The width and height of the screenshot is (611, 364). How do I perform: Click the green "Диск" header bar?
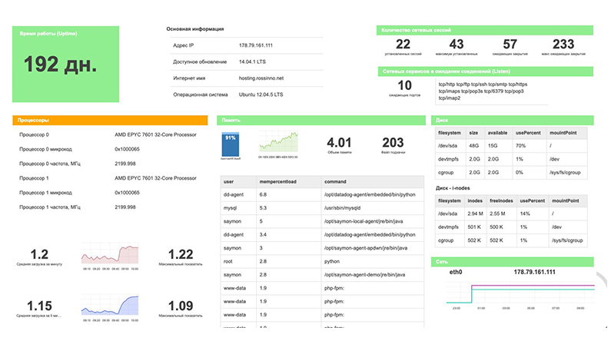pyautogui.click(x=513, y=121)
